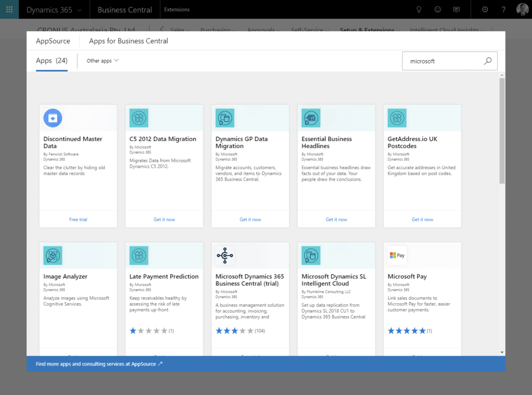Click the scrollbar down arrow
The width and height of the screenshot is (532, 395).
pos(502,352)
